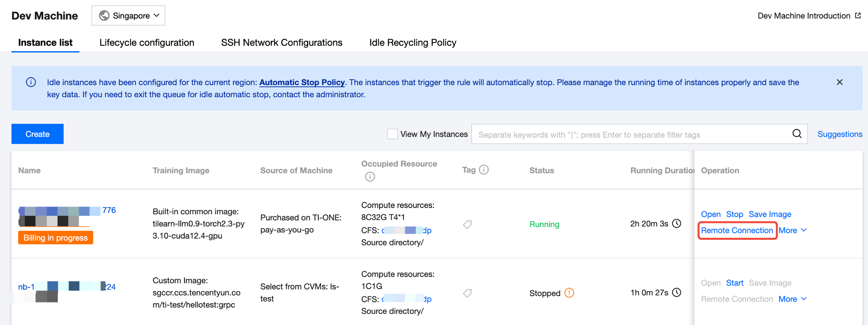This screenshot has width=868, height=325.
Task: Open the Dev Machine Introduction external link
Action: coord(809,16)
